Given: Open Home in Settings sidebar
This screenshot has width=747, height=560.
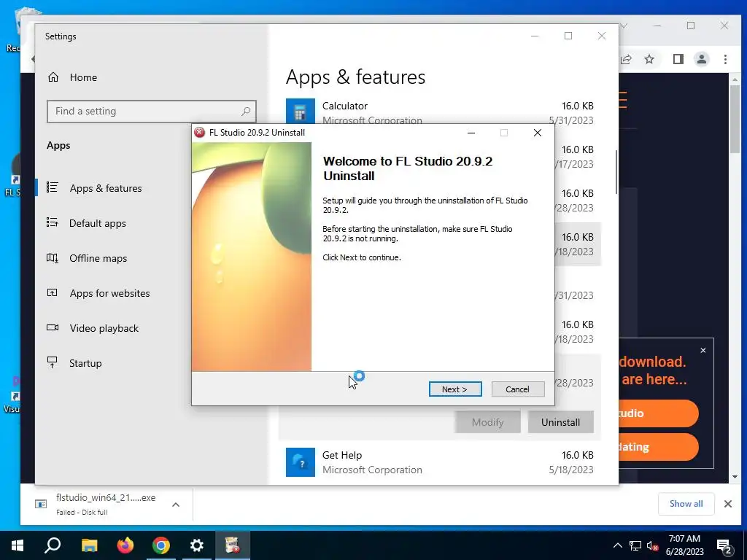Looking at the screenshot, I should [83, 77].
